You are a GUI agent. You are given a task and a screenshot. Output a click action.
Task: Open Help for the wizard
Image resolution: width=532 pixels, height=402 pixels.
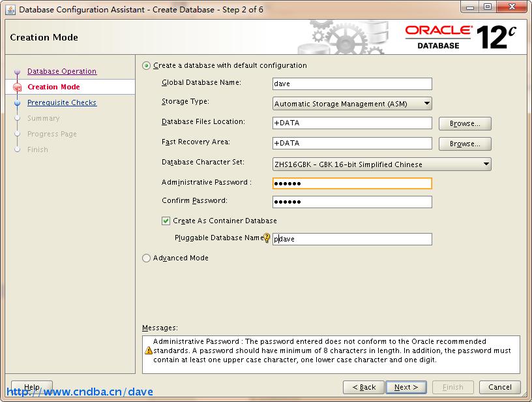(x=32, y=387)
